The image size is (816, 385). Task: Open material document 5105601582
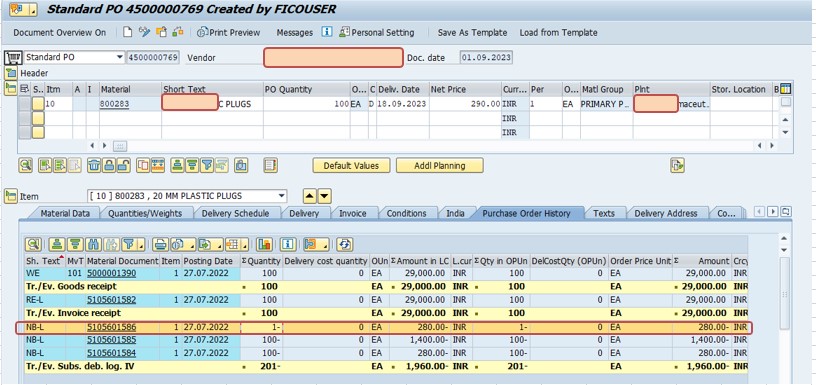pos(111,300)
